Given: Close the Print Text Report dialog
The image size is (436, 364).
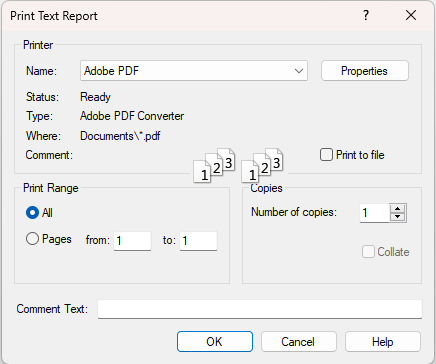Looking at the screenshot, I should (411, 15).
